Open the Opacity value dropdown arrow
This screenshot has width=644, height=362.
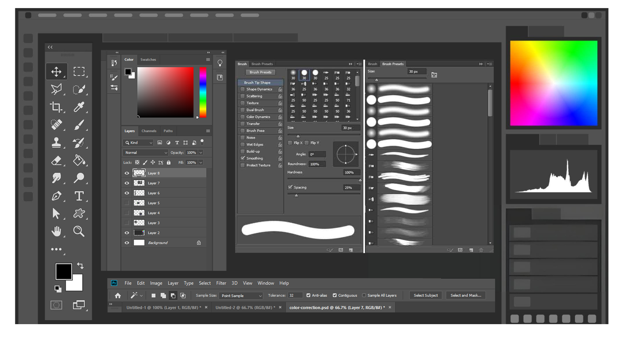click(x=201, y=152)
